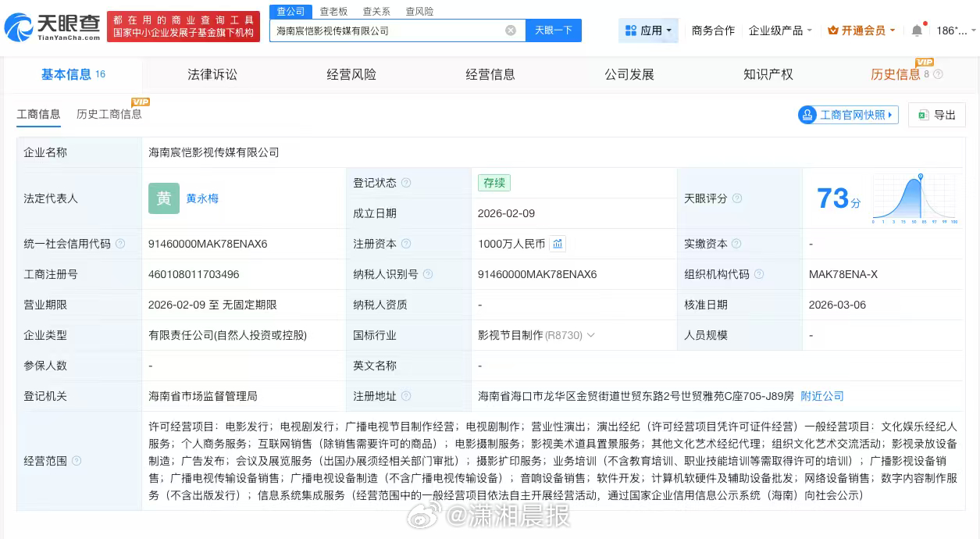The image size is (980, 539).
Task: Click the 天眼查 logo
Action: tap(47, 24)
